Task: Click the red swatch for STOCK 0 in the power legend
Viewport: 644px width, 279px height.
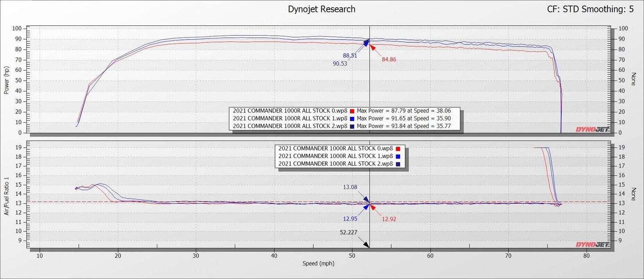Action: tap(352, 111)
